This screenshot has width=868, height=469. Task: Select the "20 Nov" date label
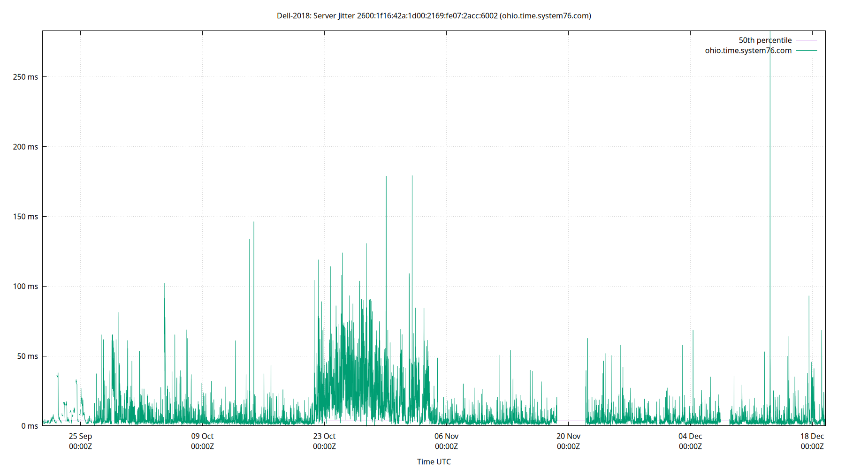point(568,436)
